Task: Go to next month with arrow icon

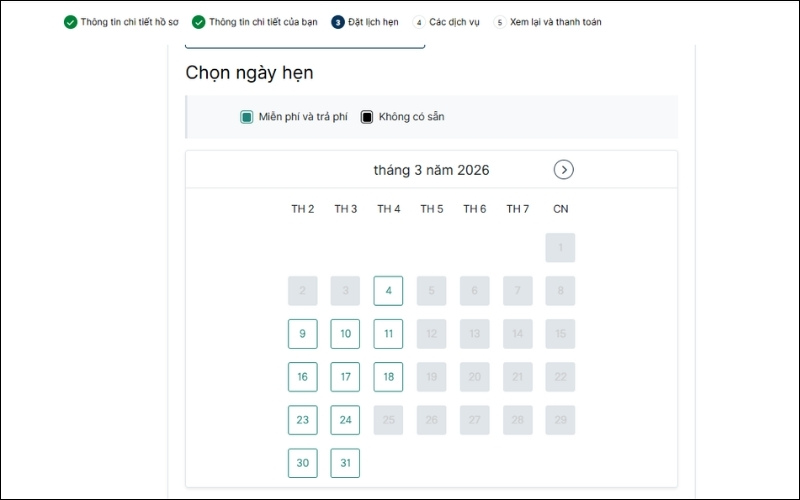Action: point(564,170)
